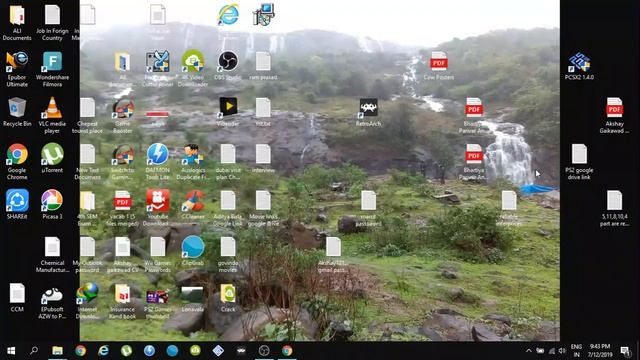Open ClipGrab desktop shortcut
Screen dimensions: 640x360
click(x=193, y=247)
